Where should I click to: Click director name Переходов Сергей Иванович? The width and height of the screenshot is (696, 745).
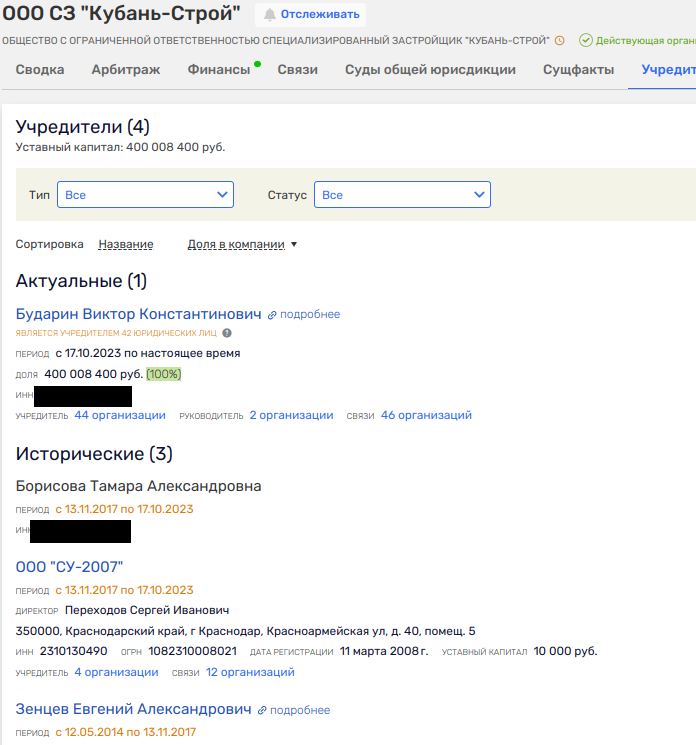147,610
